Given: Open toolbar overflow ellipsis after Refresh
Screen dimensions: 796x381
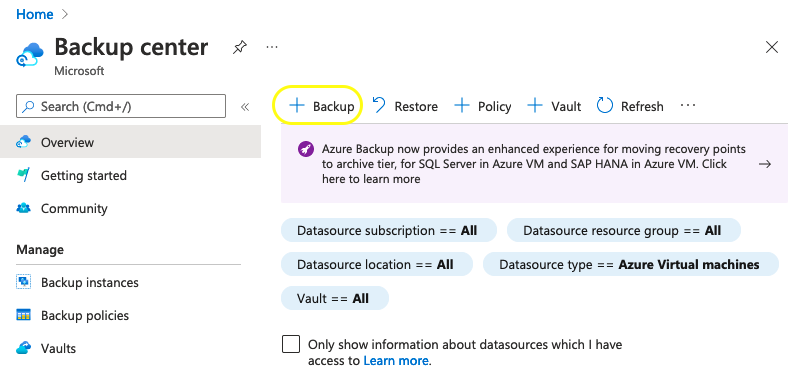Looking at the screenshot, I should pyautogui.click(x=688, y=106).
